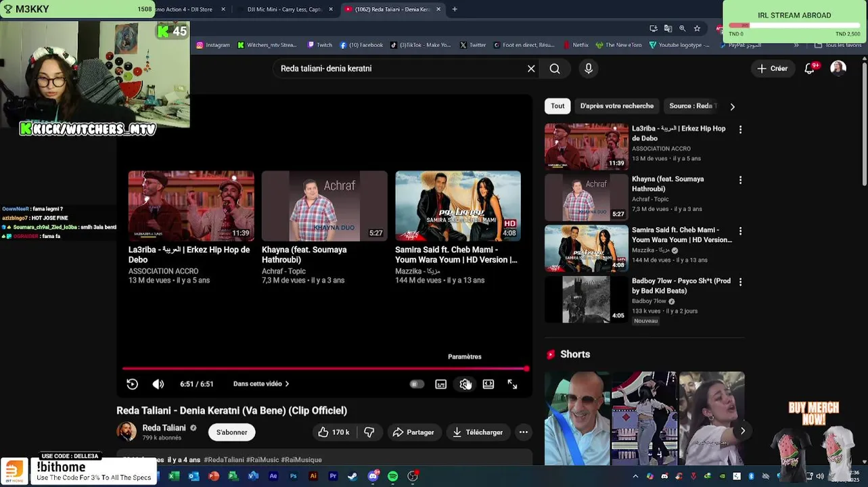
Task: Select the 'Tout' filter chip
Action: (x=557, y=106)
